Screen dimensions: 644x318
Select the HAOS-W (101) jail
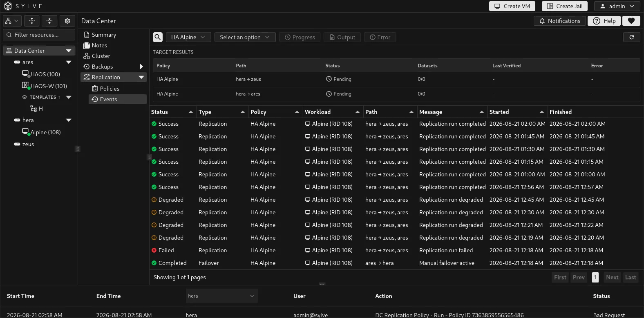(x=45, y=86)
